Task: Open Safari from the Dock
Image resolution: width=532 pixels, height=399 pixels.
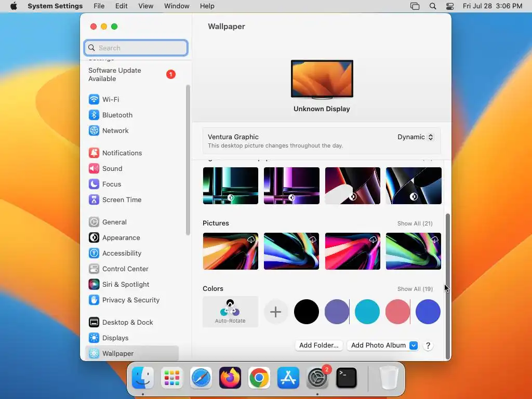Action: 201,378
